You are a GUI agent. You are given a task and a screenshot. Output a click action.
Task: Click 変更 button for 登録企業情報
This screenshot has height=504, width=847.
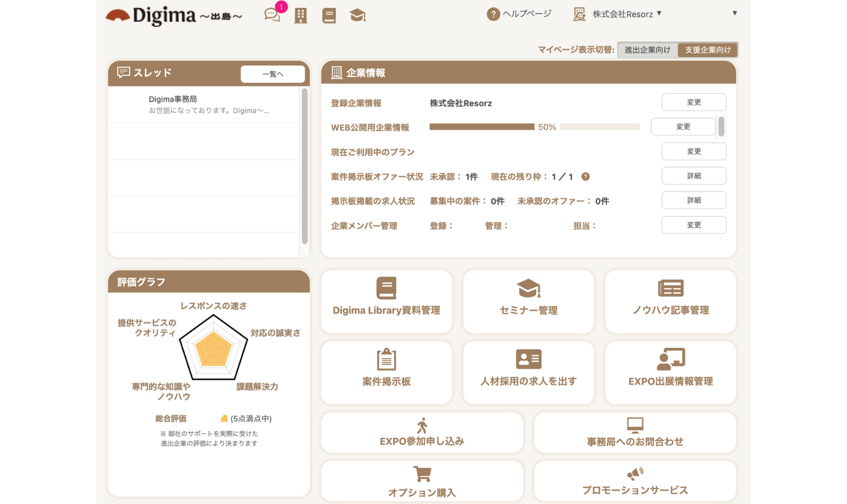(x=694, y=102)
